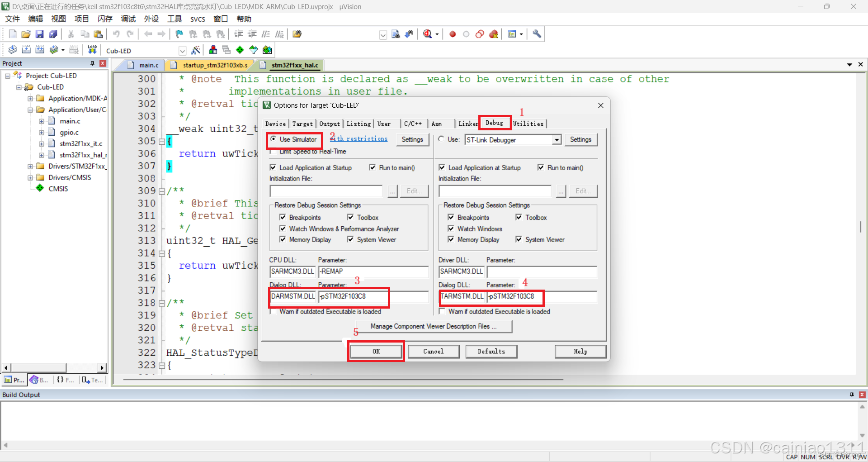The image size is (868, 462).
Task: Open Manage Project Items colored blocks icon
Action: 213,50
